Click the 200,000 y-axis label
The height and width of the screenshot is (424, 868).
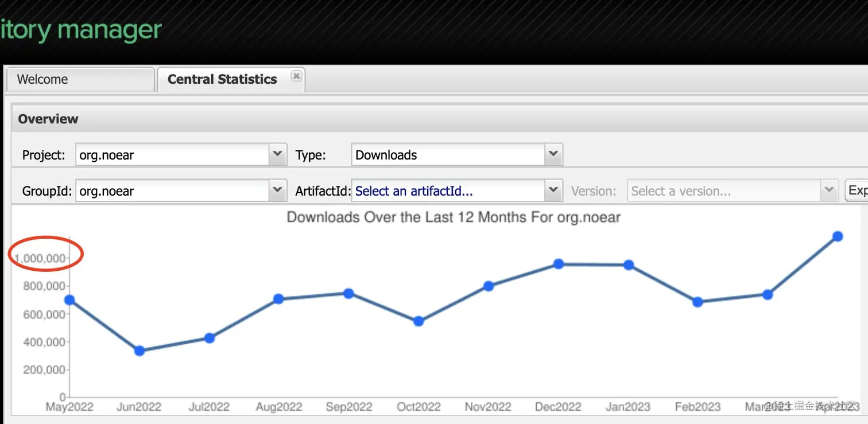pyautogui.click(x=44, y=370)
